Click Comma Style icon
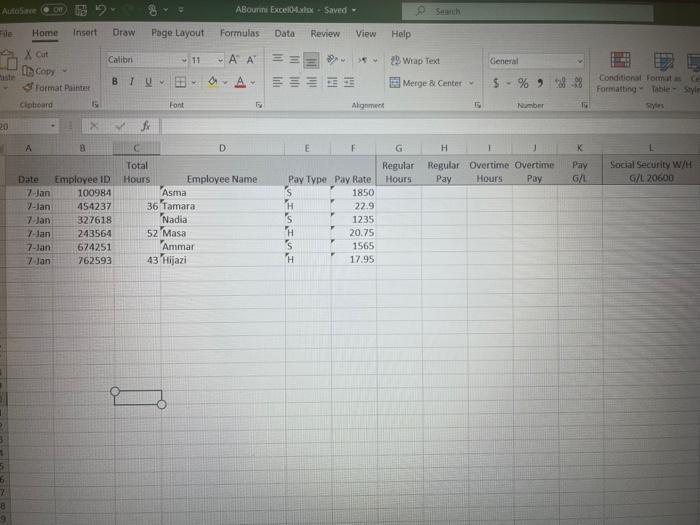 pos(540,83)
